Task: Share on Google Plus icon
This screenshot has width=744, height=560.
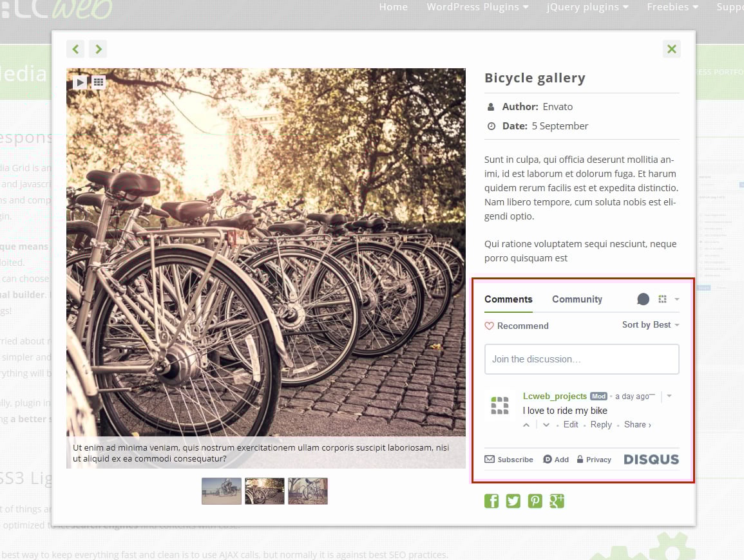Action: click(x=557, y=501)
